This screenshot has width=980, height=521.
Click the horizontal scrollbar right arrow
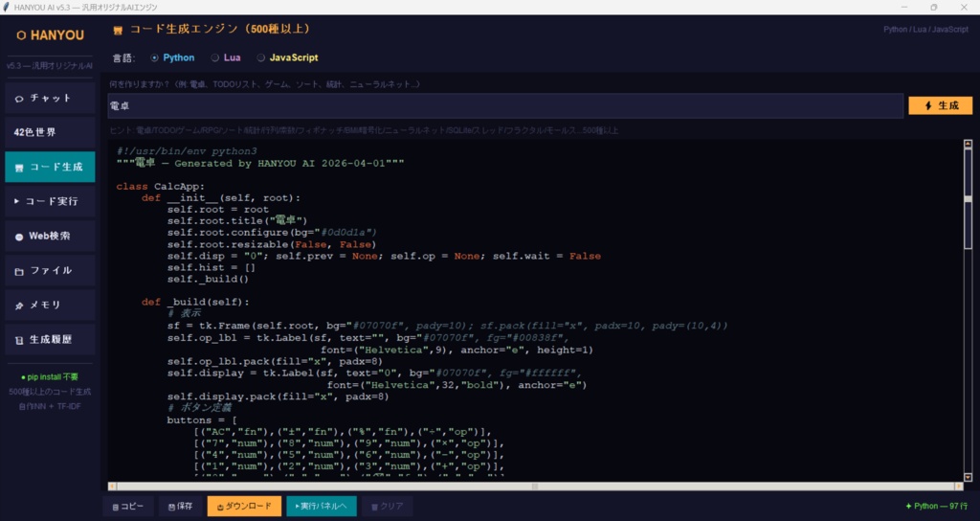[959, 486]
